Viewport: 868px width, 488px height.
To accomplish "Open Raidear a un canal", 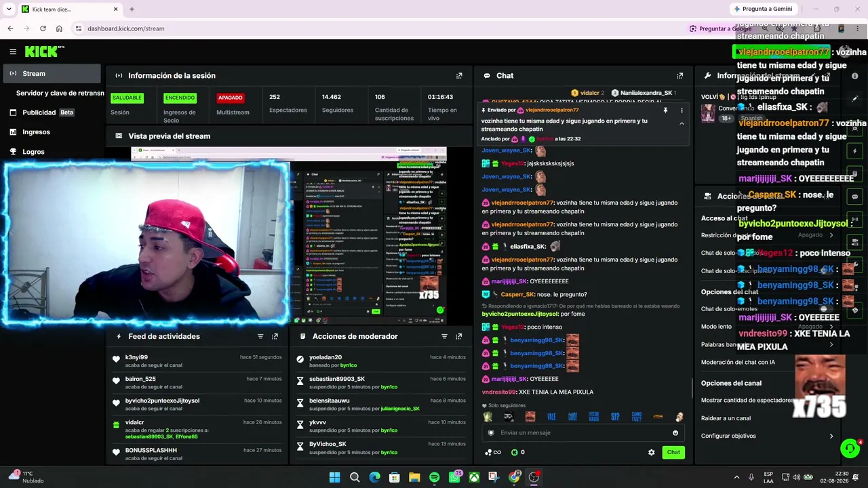I will pyautogui.click(x=726, y=418).
